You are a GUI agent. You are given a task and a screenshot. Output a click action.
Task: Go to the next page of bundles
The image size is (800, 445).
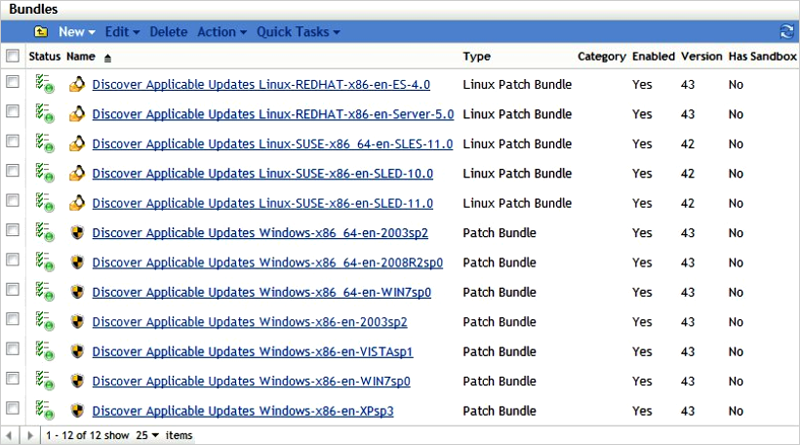pos(30,435)
